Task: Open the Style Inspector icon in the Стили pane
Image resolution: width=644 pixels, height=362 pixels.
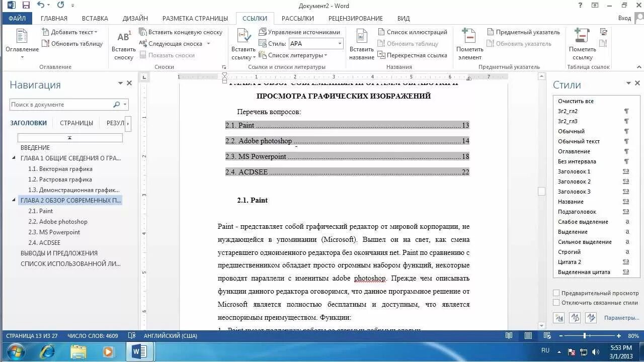Action: click(575, 318)
